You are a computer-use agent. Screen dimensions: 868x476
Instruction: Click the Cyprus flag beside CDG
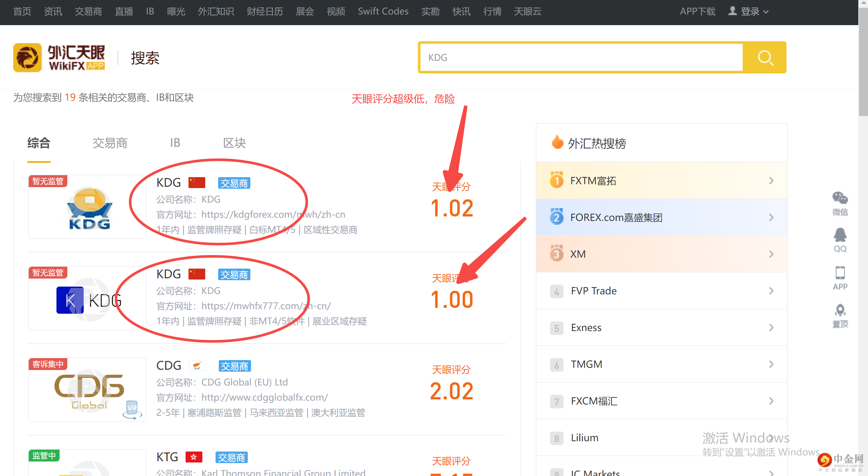[x=197, y=365]
